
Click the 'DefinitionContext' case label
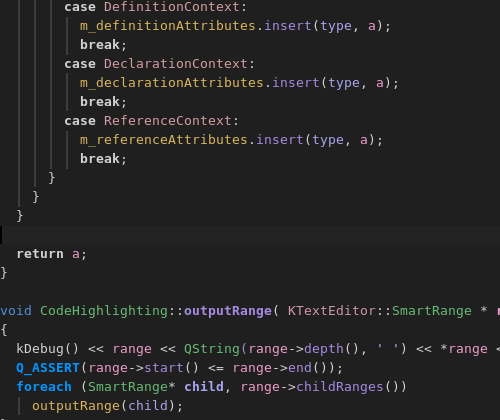pos(171,7)
